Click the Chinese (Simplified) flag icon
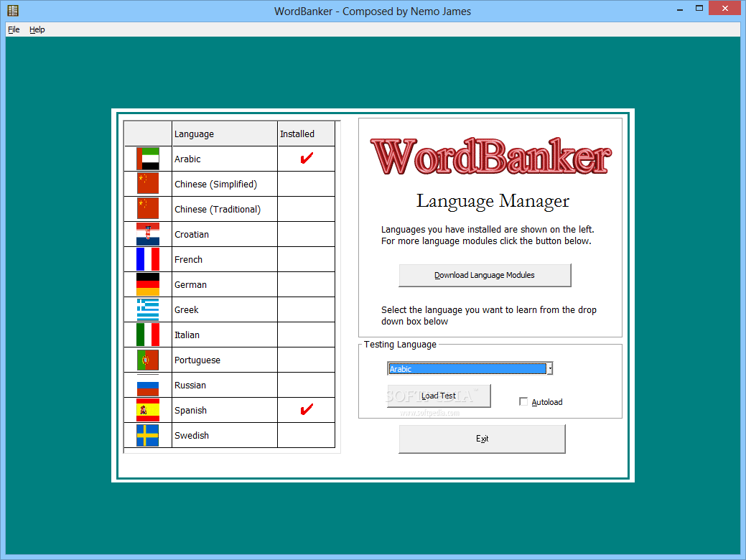 147,184
